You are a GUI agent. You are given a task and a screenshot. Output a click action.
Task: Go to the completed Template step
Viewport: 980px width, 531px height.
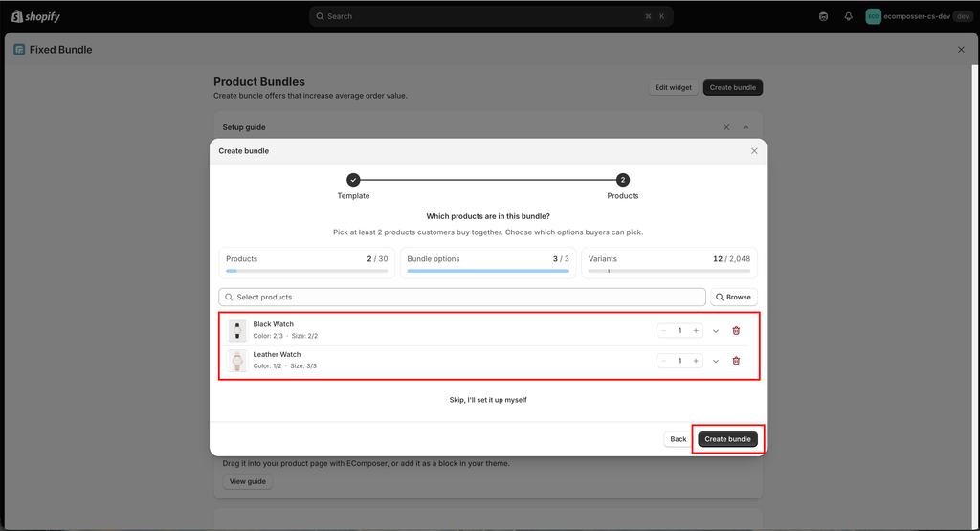pos(354,180)
